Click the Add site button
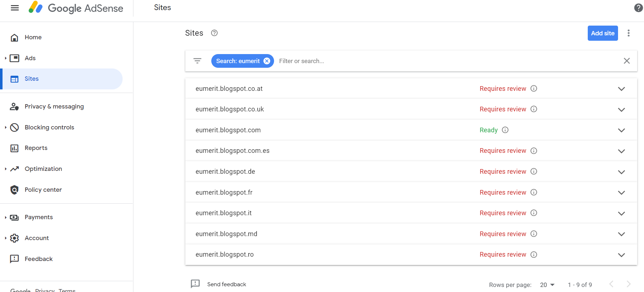The width and height of the screenshot is (644, 292). click(603, 33)
